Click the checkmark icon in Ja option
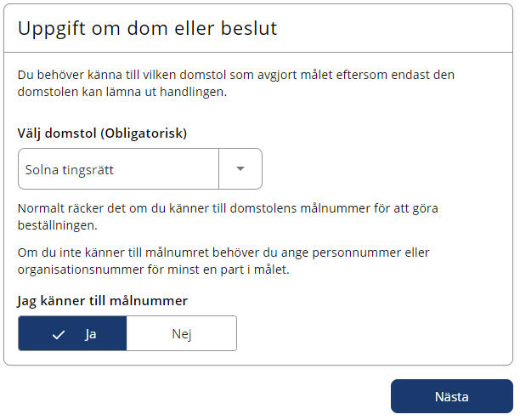520x420 pixels. click(59, 334)
